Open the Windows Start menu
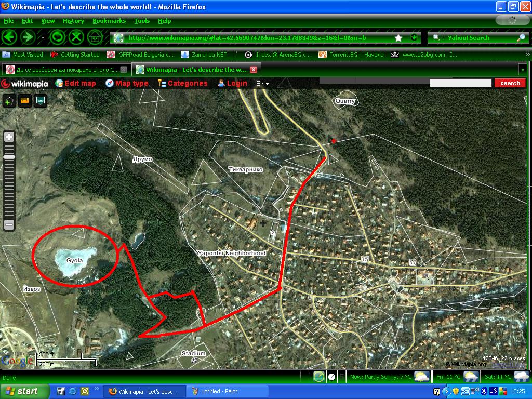The width and height of the screenshot is (532, 399). (24, 391)
